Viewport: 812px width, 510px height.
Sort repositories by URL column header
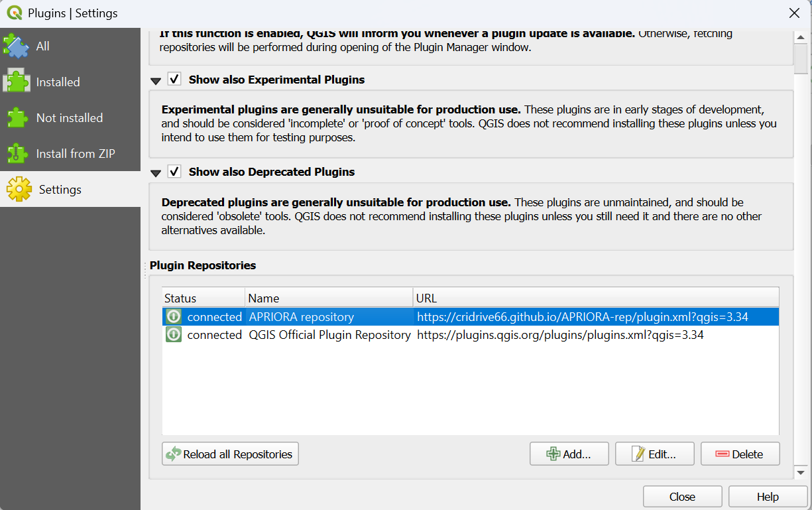pyautogui.click(x=595, y=298)
